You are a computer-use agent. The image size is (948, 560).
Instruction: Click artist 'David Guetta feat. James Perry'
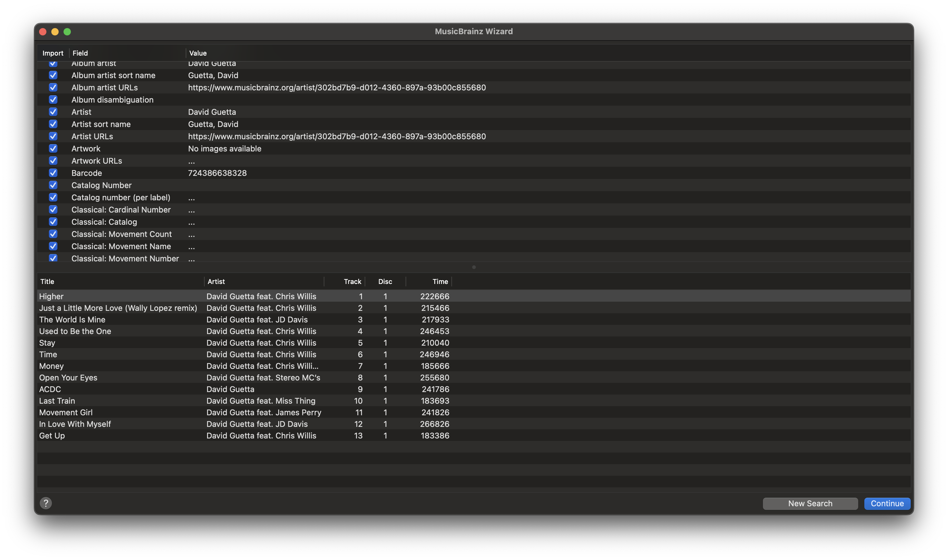click(x=264, y=413)
